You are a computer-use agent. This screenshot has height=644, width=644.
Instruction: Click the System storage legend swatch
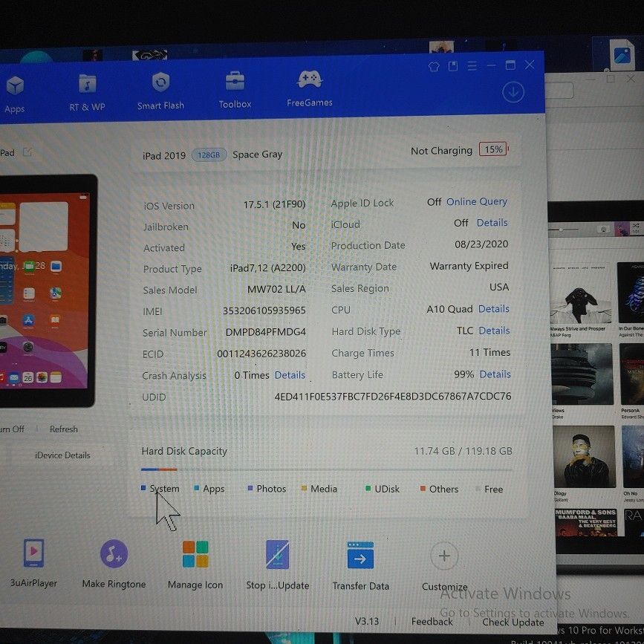click(x=143, y=488)
